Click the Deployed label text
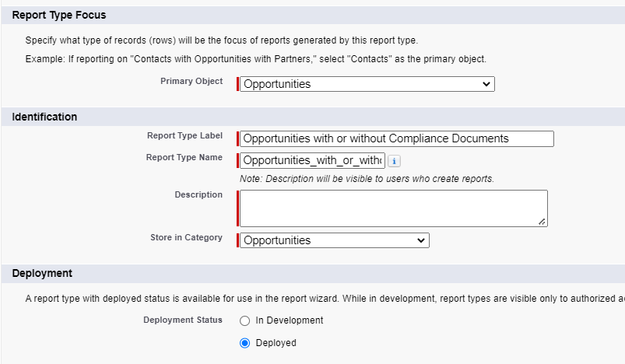This screenshot has width=625, height=364. click(276, 343)
